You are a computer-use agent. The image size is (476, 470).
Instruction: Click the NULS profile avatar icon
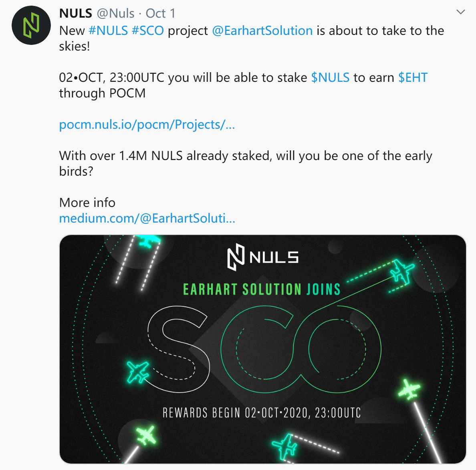[x=31, y=25]
